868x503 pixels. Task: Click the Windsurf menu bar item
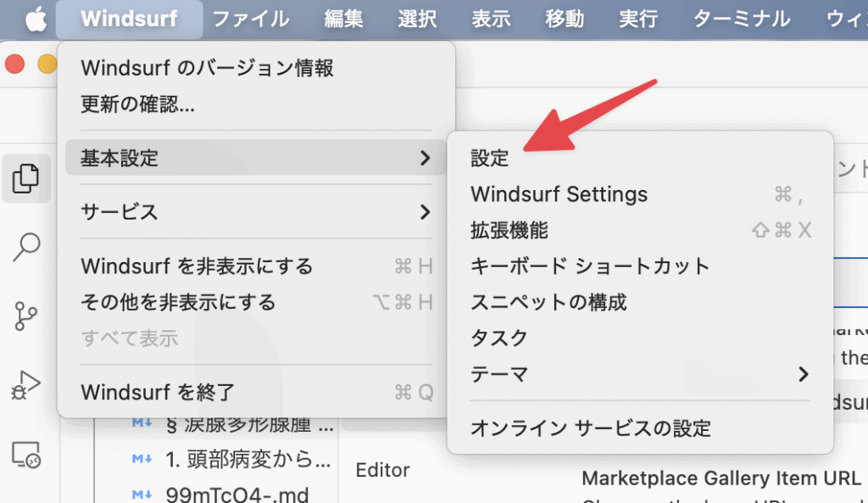pos(129,20)
